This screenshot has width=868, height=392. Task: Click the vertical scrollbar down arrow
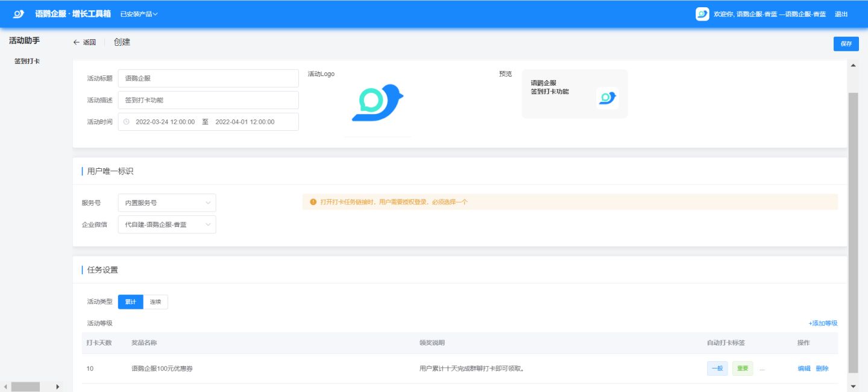click(852, 386)
